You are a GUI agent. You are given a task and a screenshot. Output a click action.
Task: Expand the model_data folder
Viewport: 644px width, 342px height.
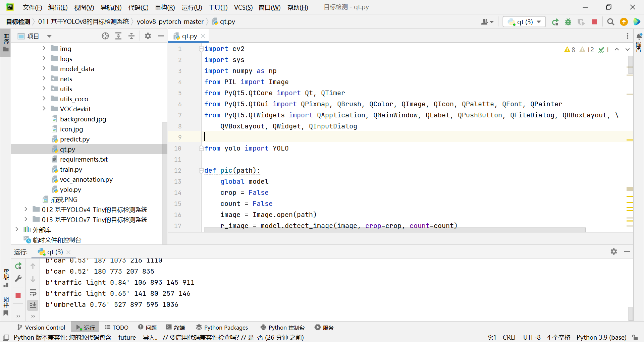44,68
